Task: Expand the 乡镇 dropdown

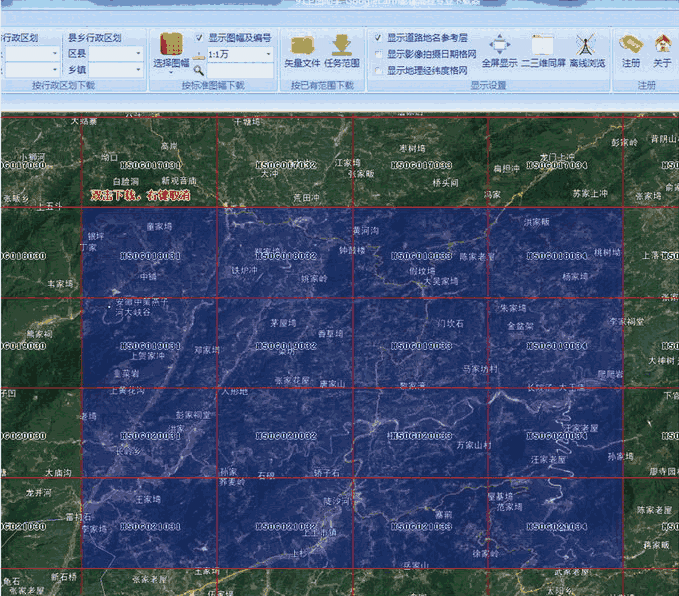Action: 138,69
